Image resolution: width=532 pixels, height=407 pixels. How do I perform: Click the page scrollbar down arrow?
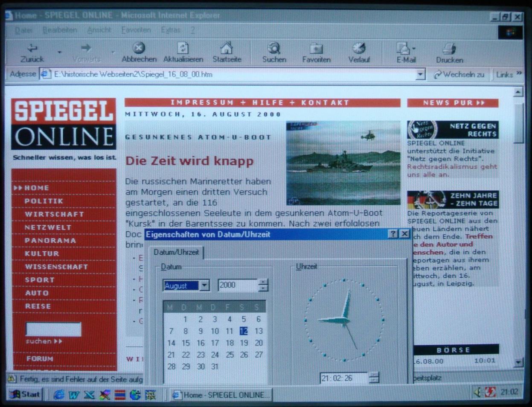point(518,363)
